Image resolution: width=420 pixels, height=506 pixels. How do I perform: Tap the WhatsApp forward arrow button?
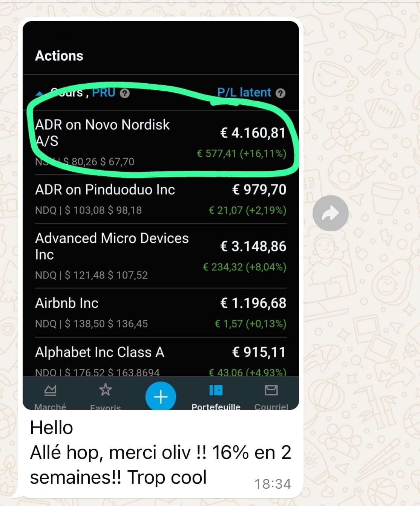coord(330,213)
